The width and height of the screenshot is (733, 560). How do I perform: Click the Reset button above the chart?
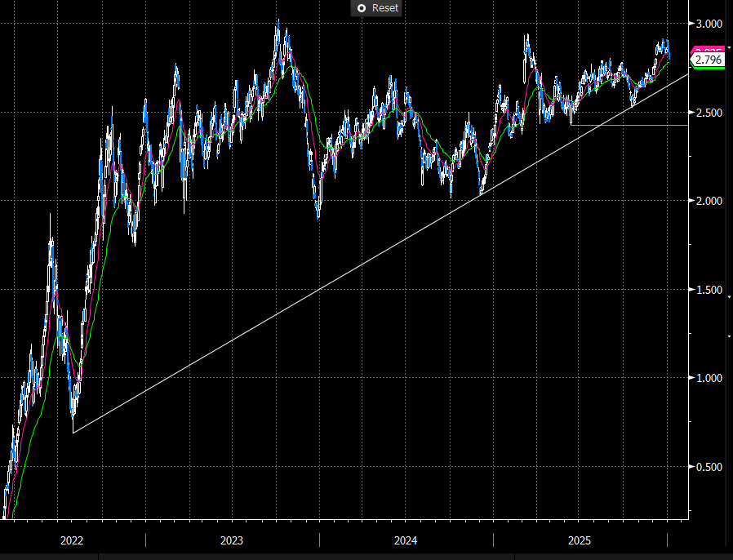376,7
